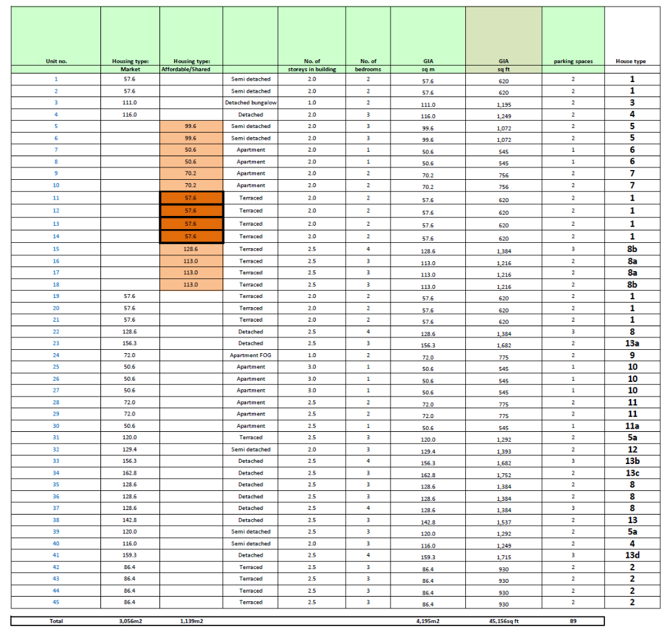The width and height of the screenshot is (672, 638).
Task: Select the light orange 128.6 affordable cell
Action: (191, 249)
